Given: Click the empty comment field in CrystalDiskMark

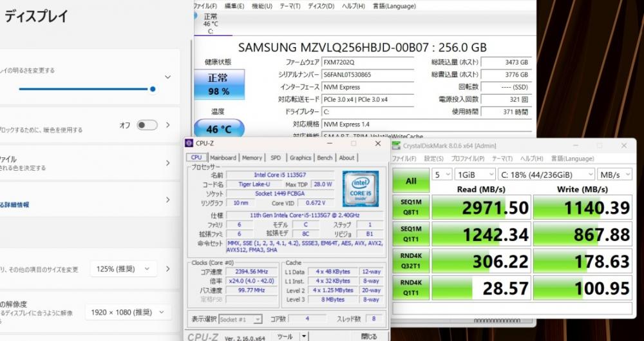Looking at the screenshot, I should pos(512,308).
